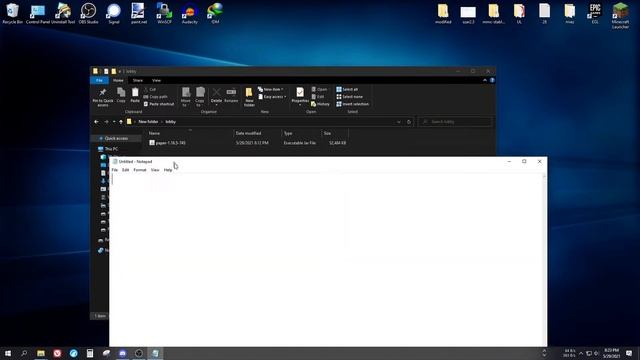Expand New item dropdown in Explorer
Viewport: 640px width, 360px height.
[271, 89]
